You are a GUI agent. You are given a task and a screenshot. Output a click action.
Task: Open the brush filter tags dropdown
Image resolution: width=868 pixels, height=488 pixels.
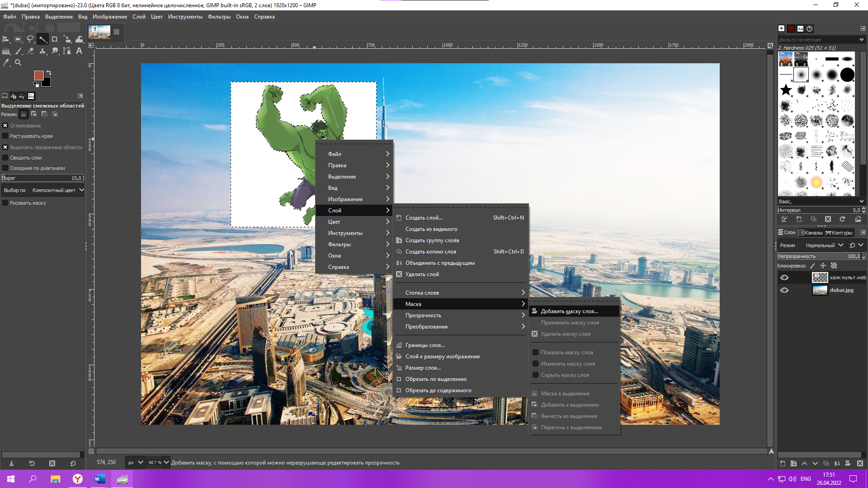click(x=861, y=40)
